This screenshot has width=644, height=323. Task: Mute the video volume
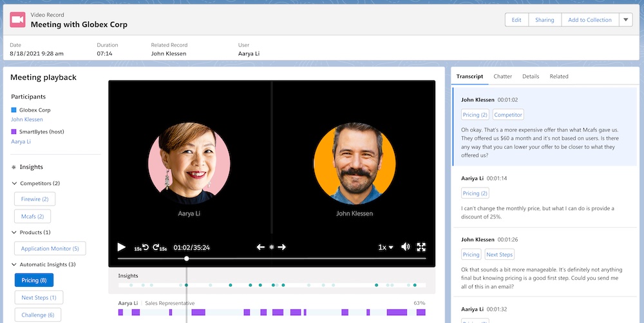click(406, 247)
